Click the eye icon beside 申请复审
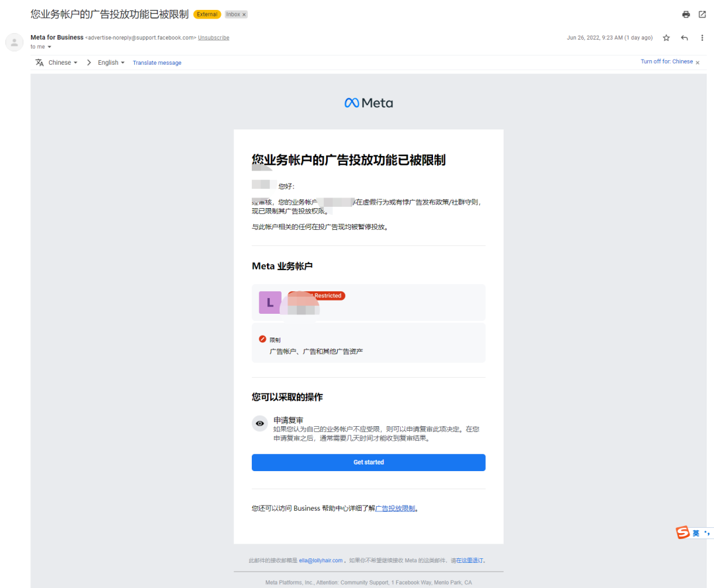 (260, 423)
